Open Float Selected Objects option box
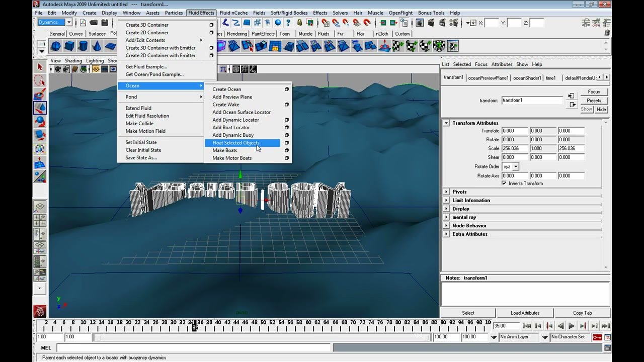The width and height of the screenshot is (644, 362). coord(287,143)
